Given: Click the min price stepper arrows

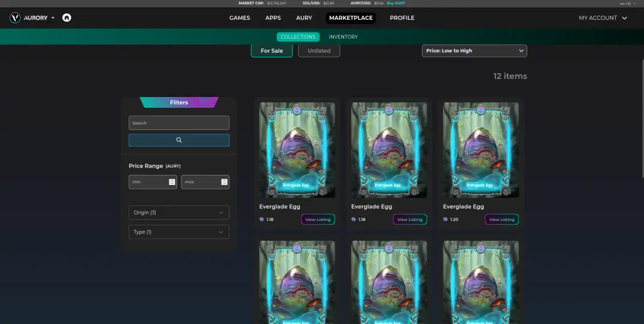Looking at the screenshot, I should pyautogui.click(x=172, y=181).
